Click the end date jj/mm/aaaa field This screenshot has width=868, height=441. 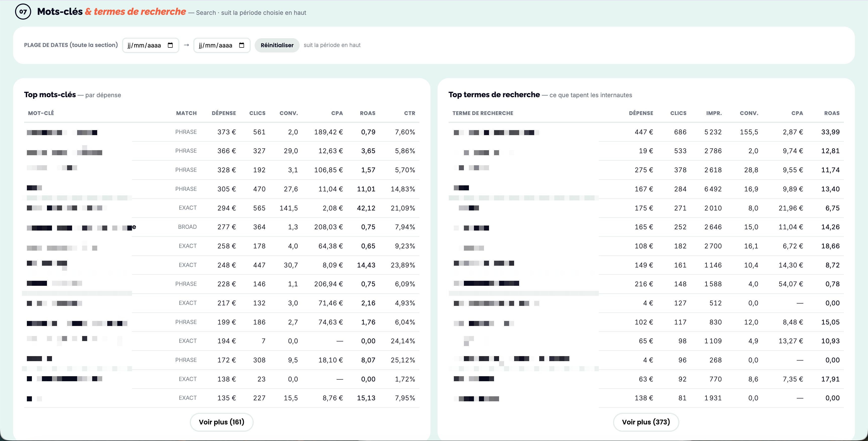(x=222, y=45)
